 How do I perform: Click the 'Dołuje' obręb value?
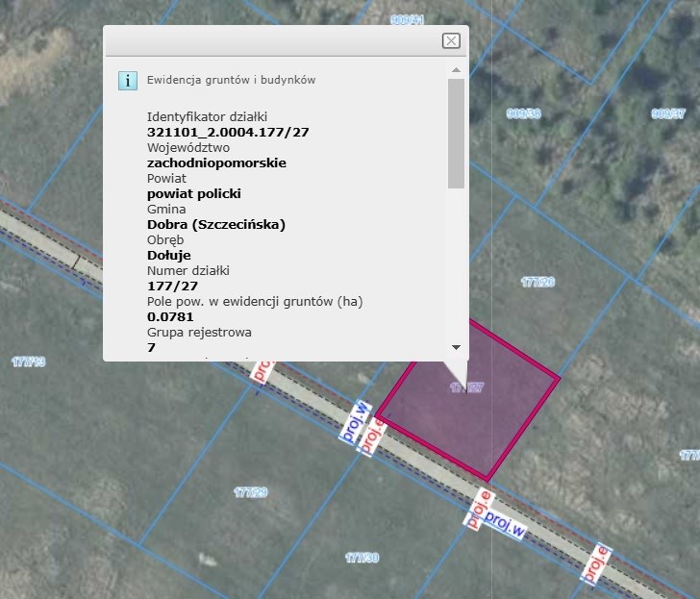[x=168, y=255]
